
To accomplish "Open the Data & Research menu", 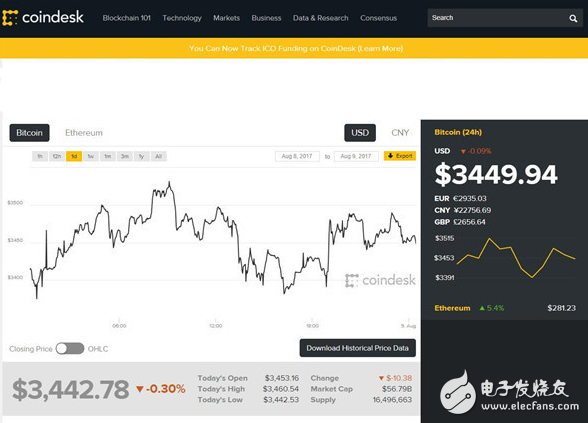I will 321,18.
